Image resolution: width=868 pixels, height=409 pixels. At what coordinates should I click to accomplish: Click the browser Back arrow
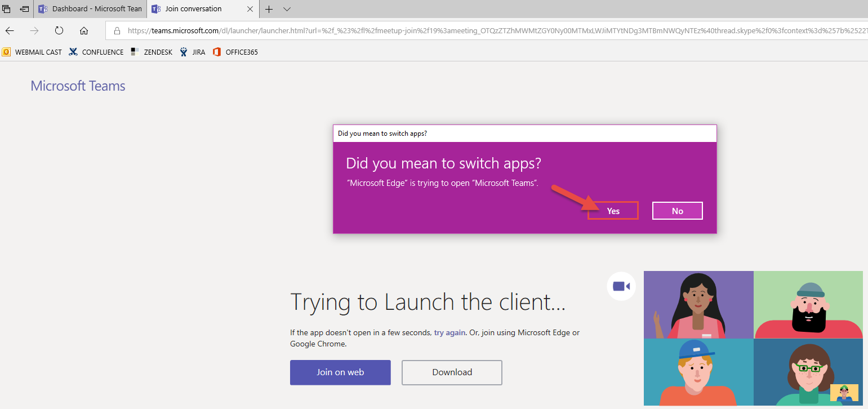[x=10, y=30]
